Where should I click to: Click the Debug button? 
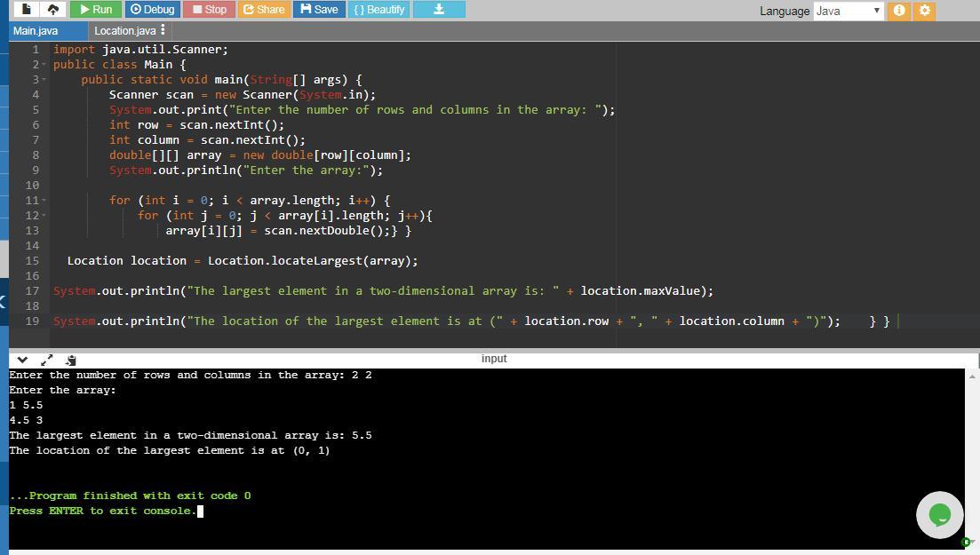click(x=152, y=10)
